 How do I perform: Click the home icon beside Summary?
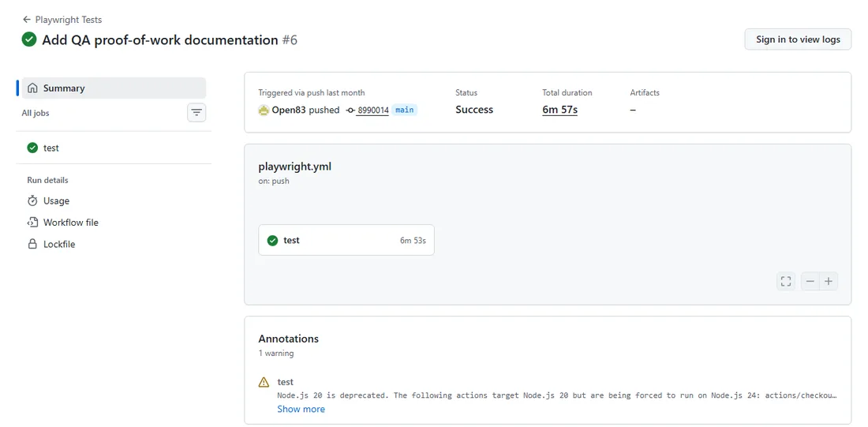(32, 88)
